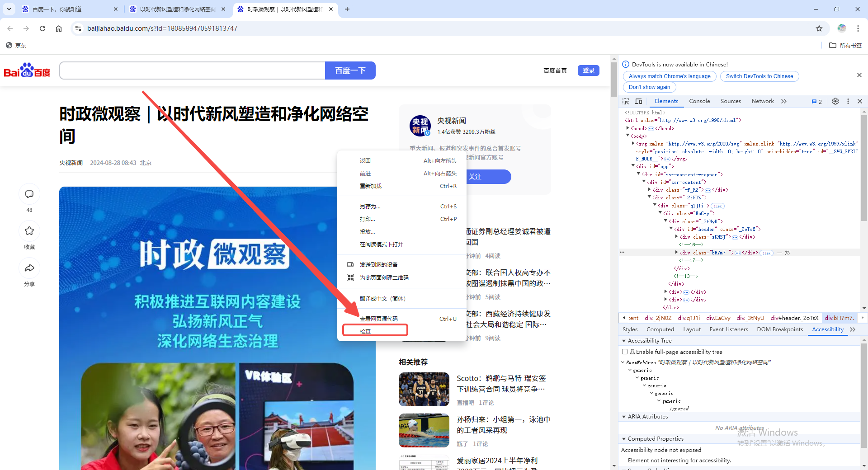Open the Event Listeners tab
This screenshot has height=470, width=868.
point(729,329)
